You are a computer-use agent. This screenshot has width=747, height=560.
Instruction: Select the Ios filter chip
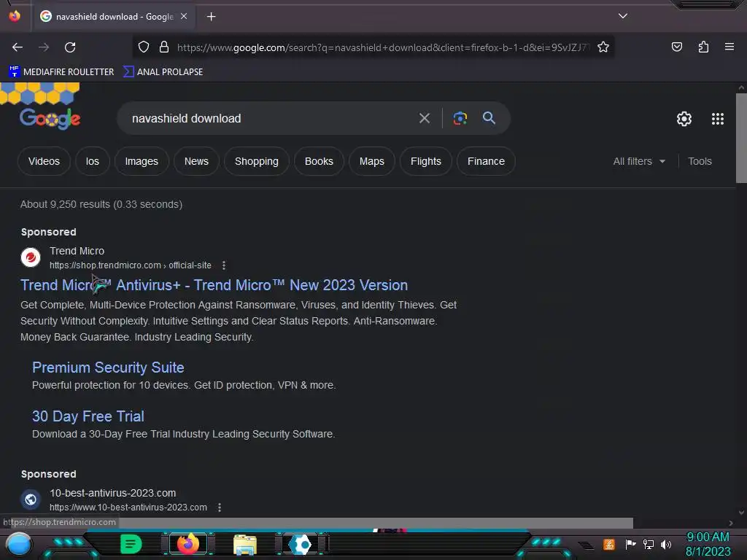(93, 161)
